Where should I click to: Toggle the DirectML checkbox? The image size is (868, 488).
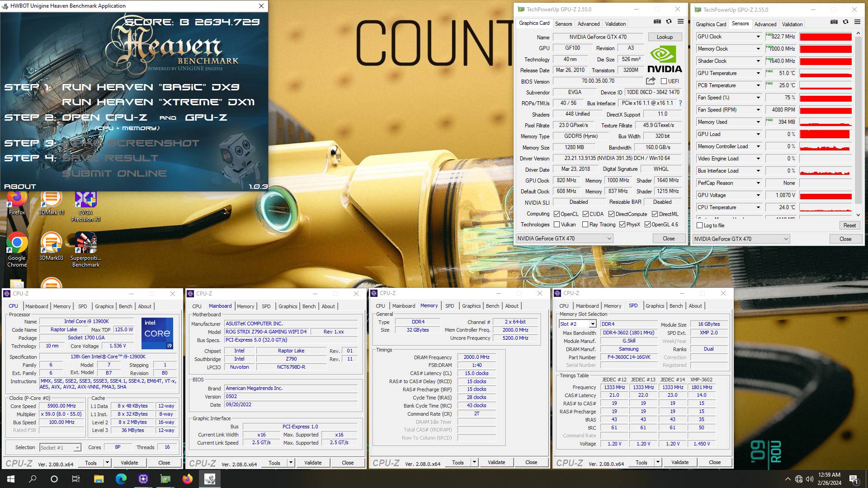coord(655,214)
